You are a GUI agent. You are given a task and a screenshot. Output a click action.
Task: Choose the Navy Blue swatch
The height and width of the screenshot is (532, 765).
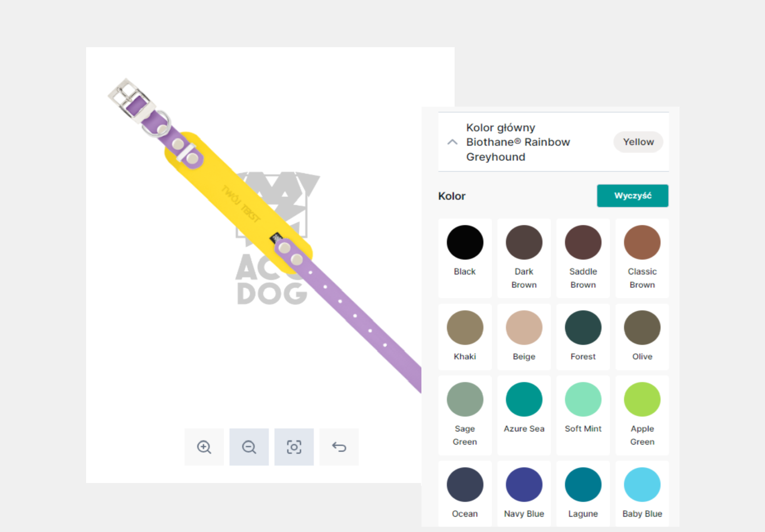coord(524,485)
